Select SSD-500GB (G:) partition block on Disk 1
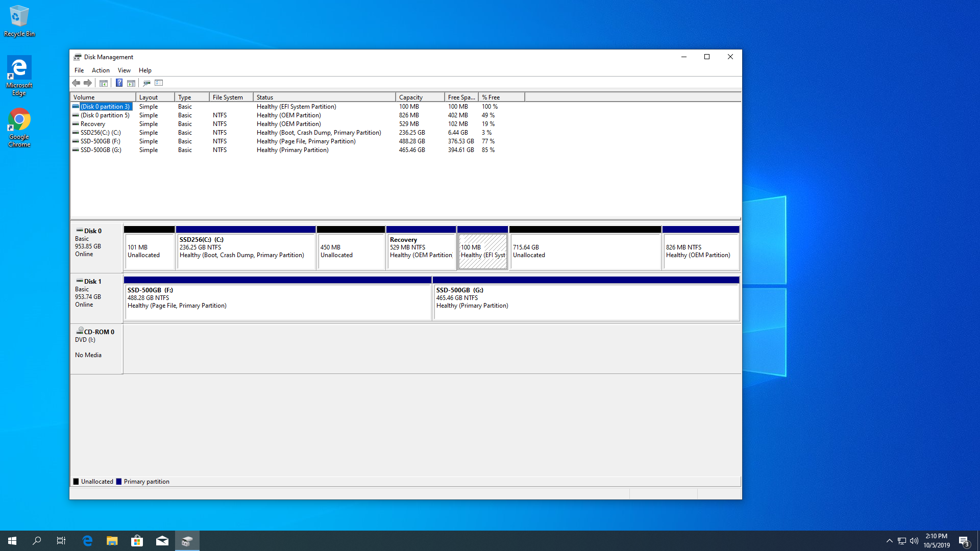Screen dimensions: 980x551 pyautogui.click(x=586, y=299)
